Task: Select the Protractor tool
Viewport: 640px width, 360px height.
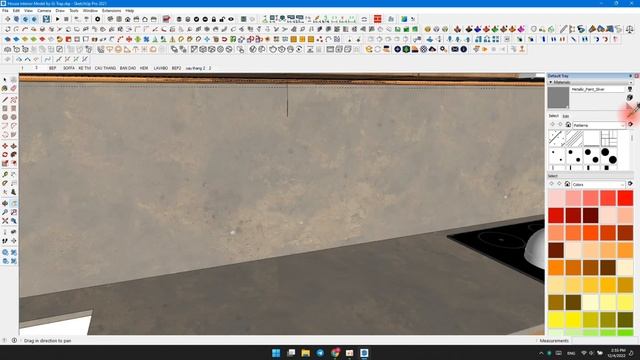Action: (5, 183)
